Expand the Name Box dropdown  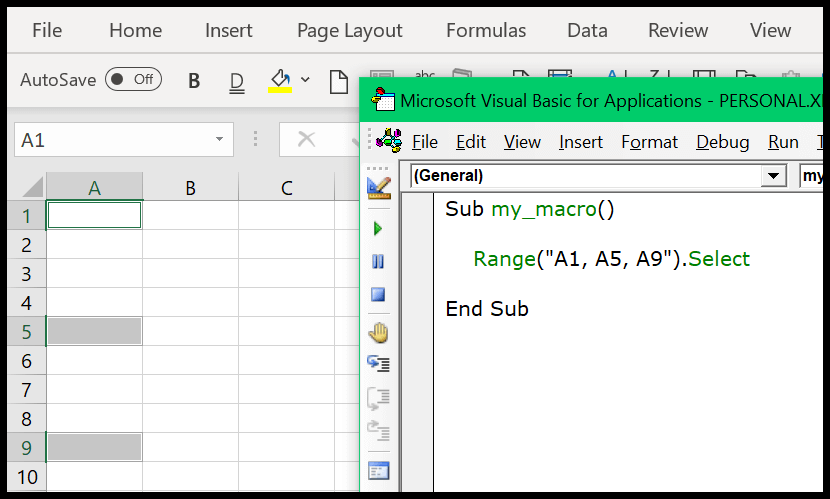[x=219, y=139]
